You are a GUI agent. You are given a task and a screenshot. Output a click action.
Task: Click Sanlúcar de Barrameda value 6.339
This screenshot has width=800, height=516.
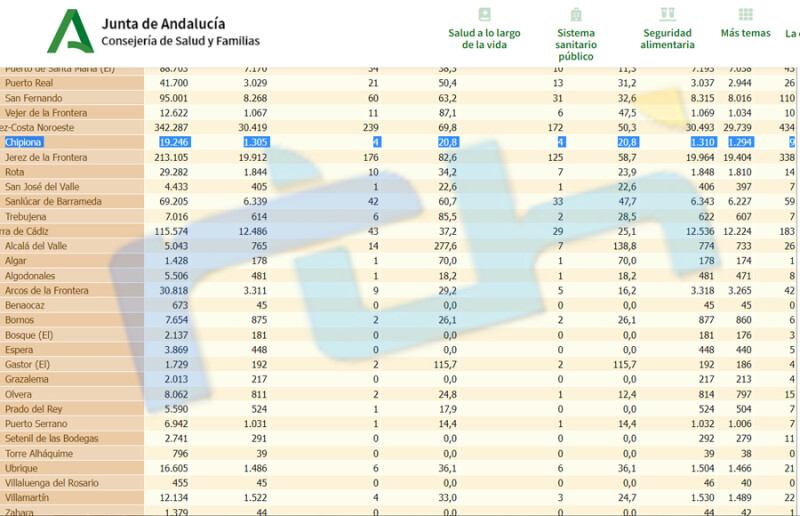pos(255,202)
